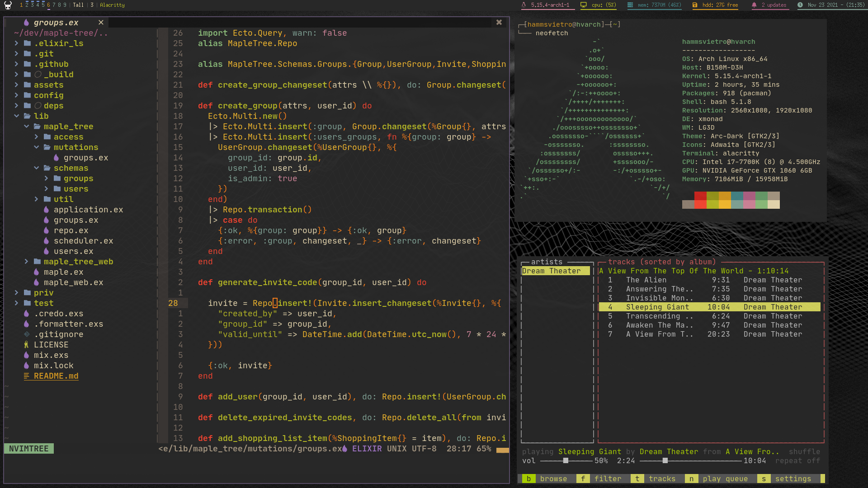
Task: Click the NVIMTREE statusline label
Action: point(28,449)
